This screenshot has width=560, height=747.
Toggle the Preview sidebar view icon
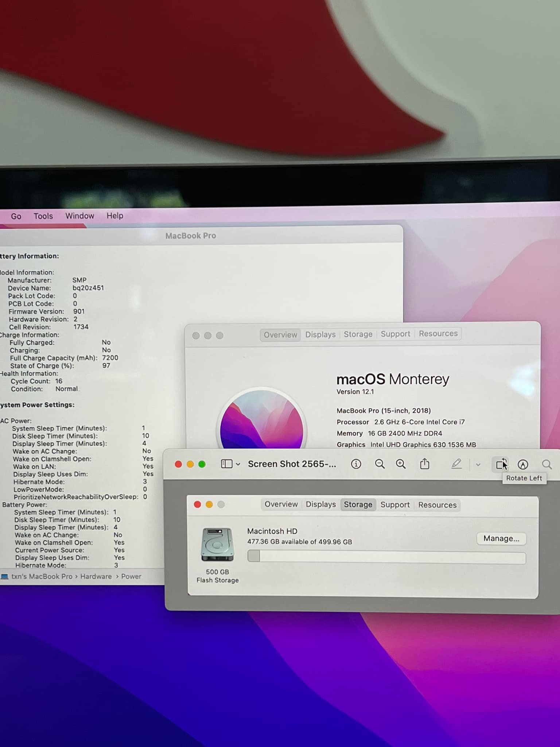pos(226,464)
